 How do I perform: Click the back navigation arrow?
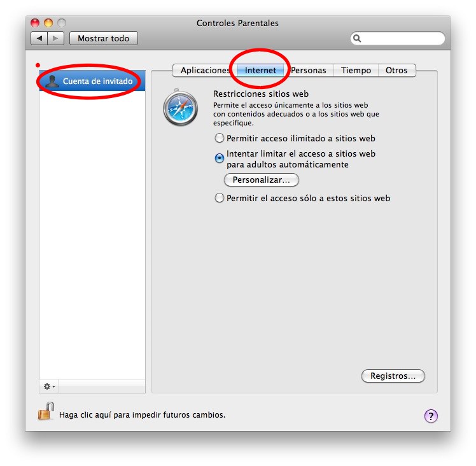click(39, 39)
